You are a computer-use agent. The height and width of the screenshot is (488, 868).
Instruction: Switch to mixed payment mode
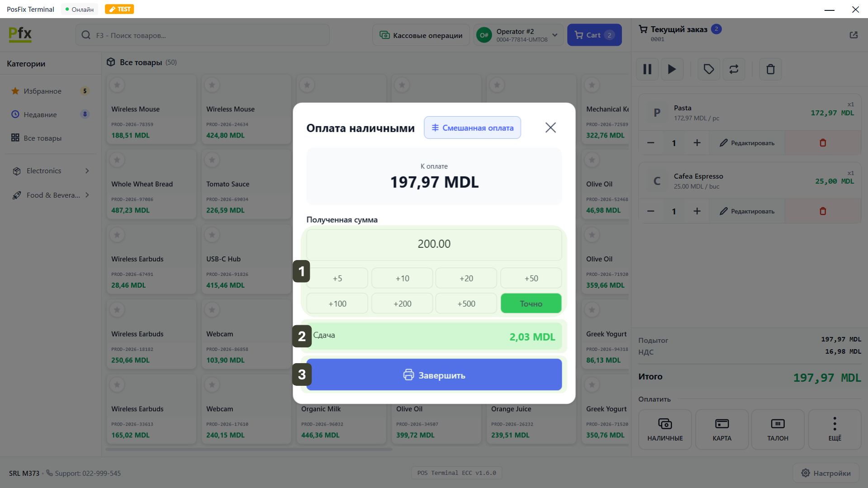[x=472, y=128]
